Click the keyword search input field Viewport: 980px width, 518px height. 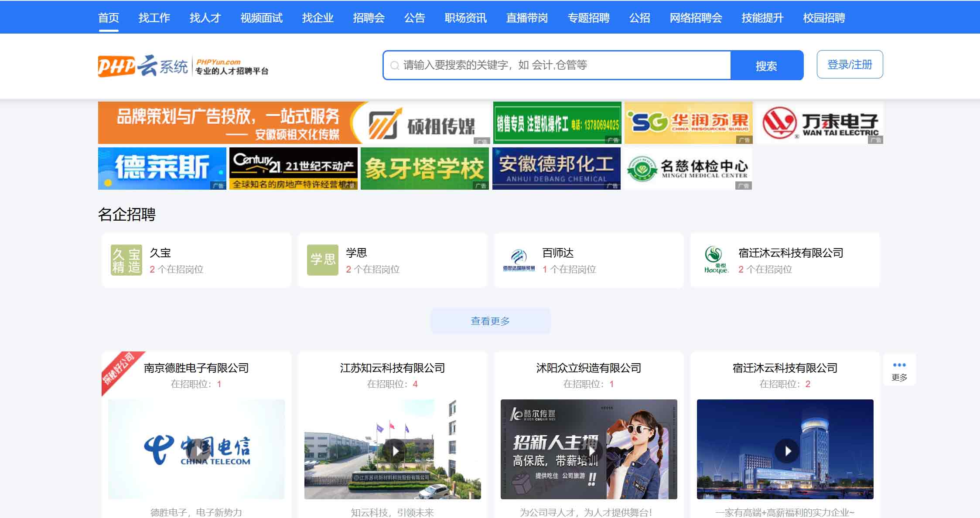[557, 65]
